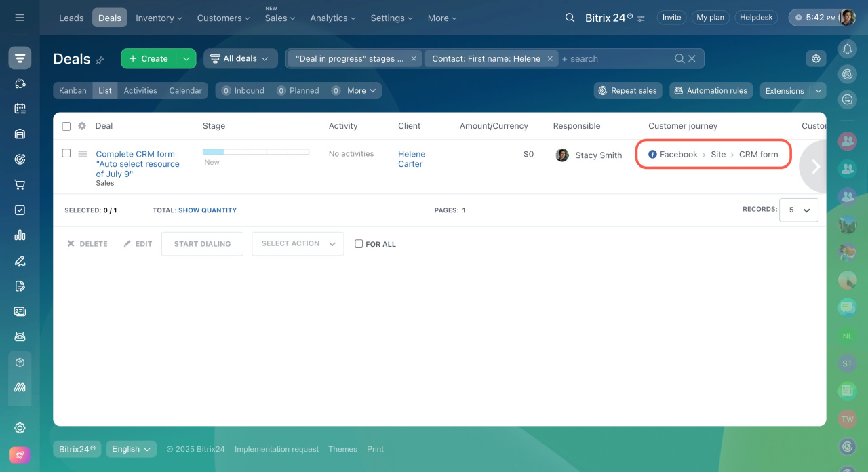Screen dimensions: 868x472
Task: Open the Helene Carter client link
Action: tap(411, 159)
